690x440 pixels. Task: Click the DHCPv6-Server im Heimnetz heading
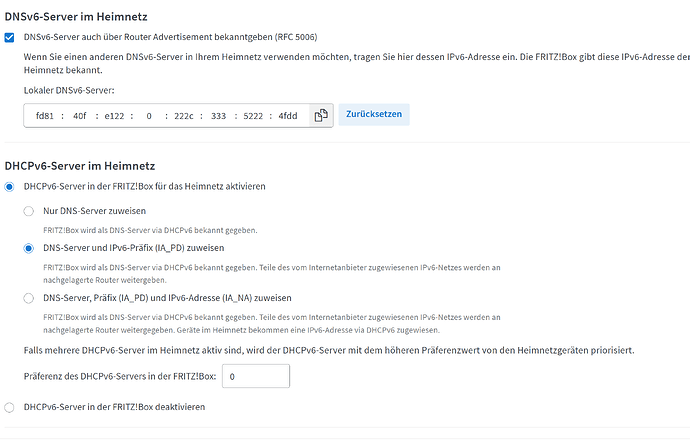(80, 166)
